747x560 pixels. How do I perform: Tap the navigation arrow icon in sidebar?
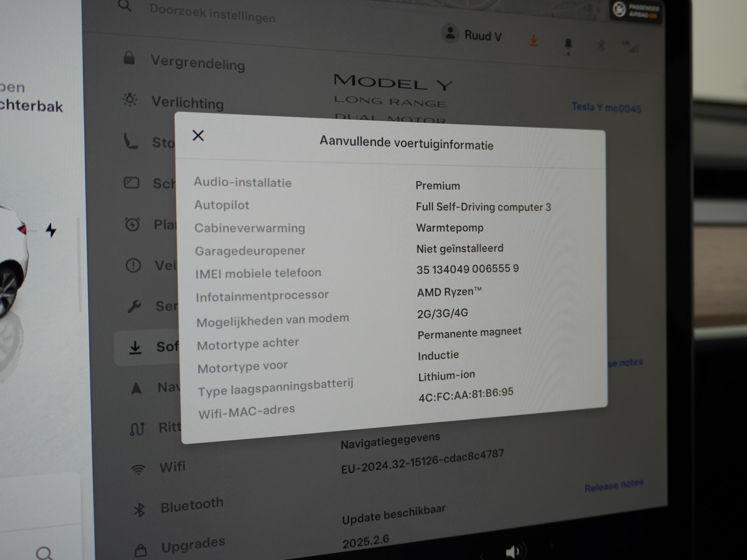pos(136,388)
